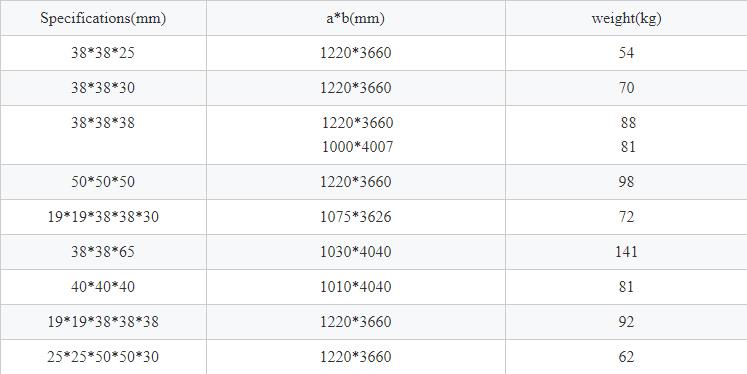Select the 38*38*65 specification cell
Image resolution: width=747 pixels, height=374 pixels.
103,252
